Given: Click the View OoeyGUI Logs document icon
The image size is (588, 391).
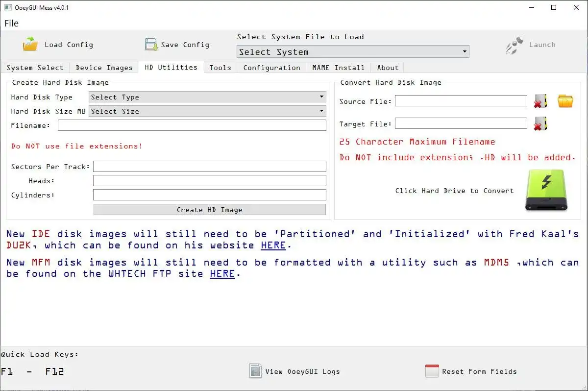Looking at the screenshot, I should pyautogui.click(x=255, y=371).
